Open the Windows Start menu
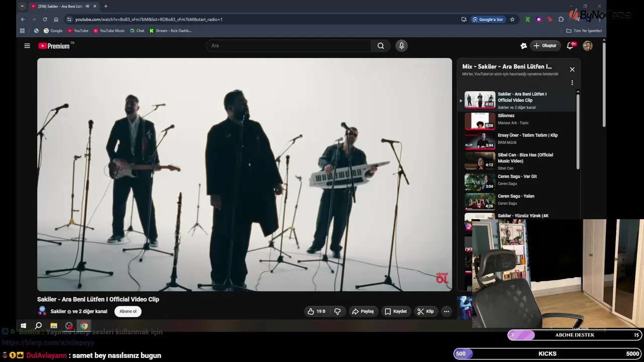 point(23,326)
